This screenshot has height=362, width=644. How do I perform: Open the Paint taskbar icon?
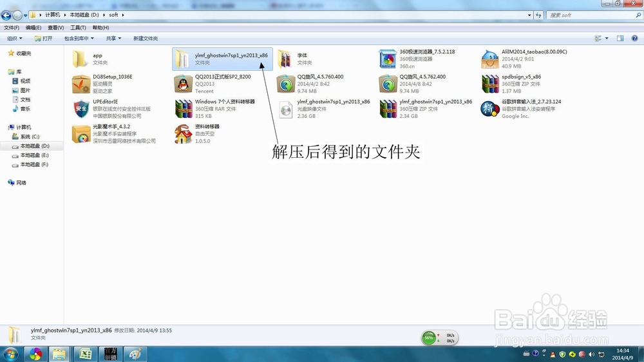[x=135, y=354]
